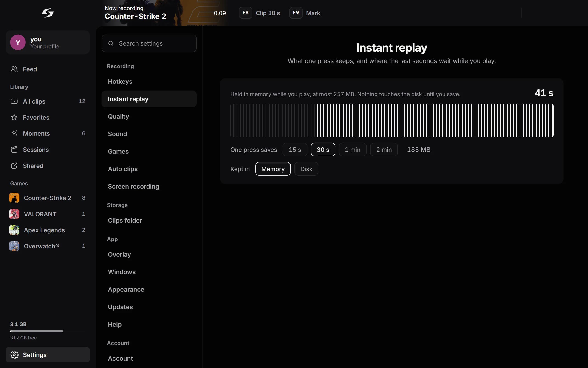
Task: Open your profile via the Y avatar
Action: pyautogui.click(x=18, y=42)
